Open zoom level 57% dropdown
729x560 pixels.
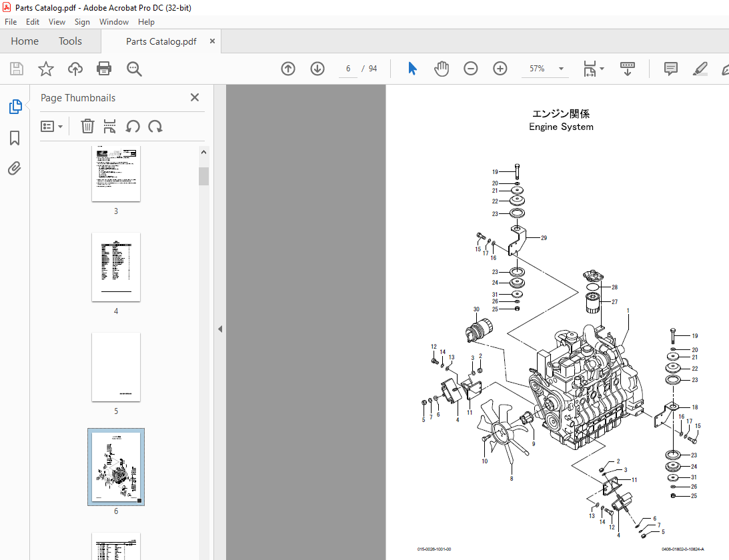click(x=561, y=69)
